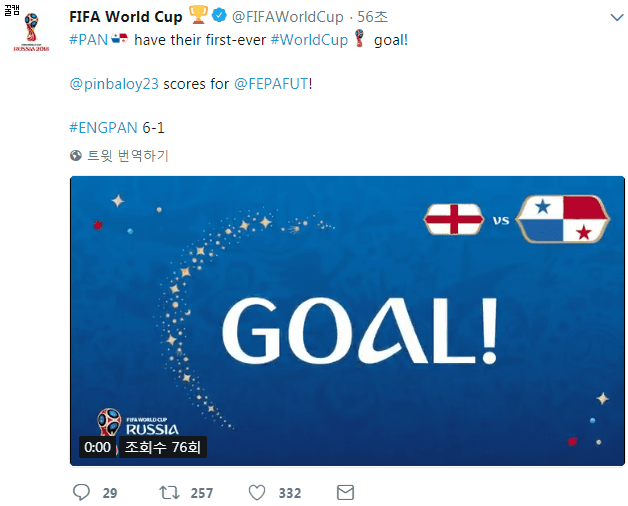
Task: Click the blue verified badge
Action: (x=217, y=17)
